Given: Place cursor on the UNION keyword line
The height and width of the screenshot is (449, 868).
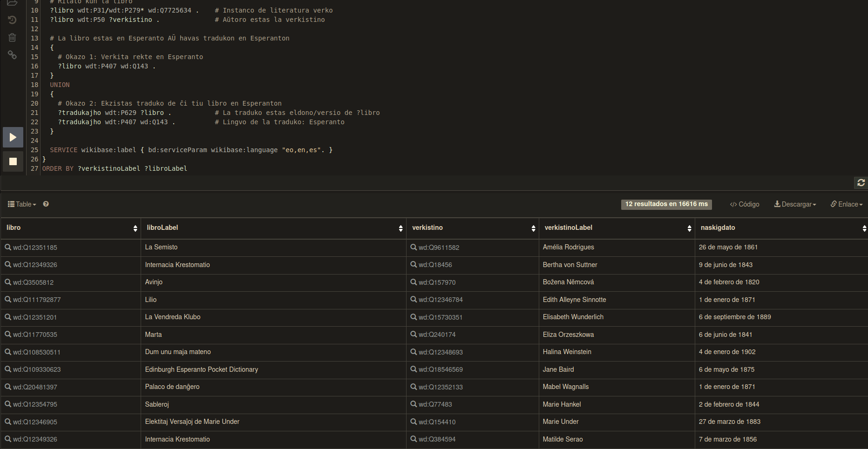Looking at the screenshot, I should coord(60,85).
